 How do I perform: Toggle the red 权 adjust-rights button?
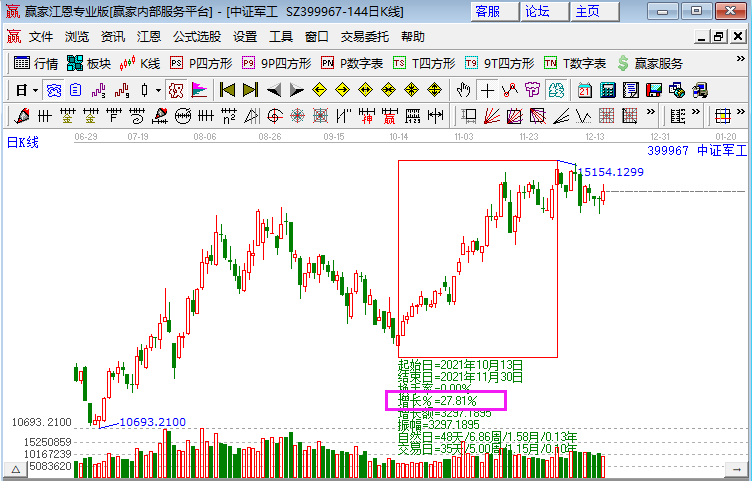coord(176,90)
